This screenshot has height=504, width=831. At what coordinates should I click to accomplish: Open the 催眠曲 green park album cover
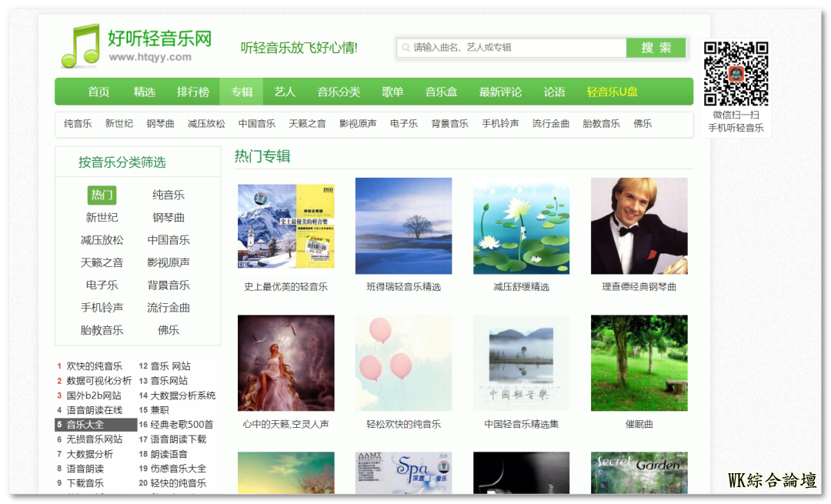639,363
